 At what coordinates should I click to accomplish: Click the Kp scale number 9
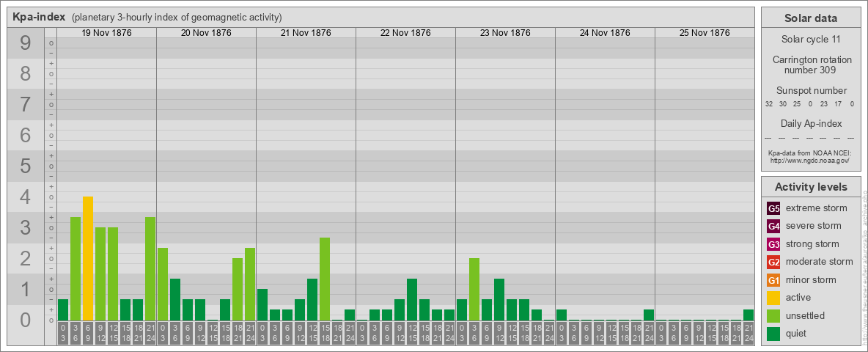coord(26,43)
